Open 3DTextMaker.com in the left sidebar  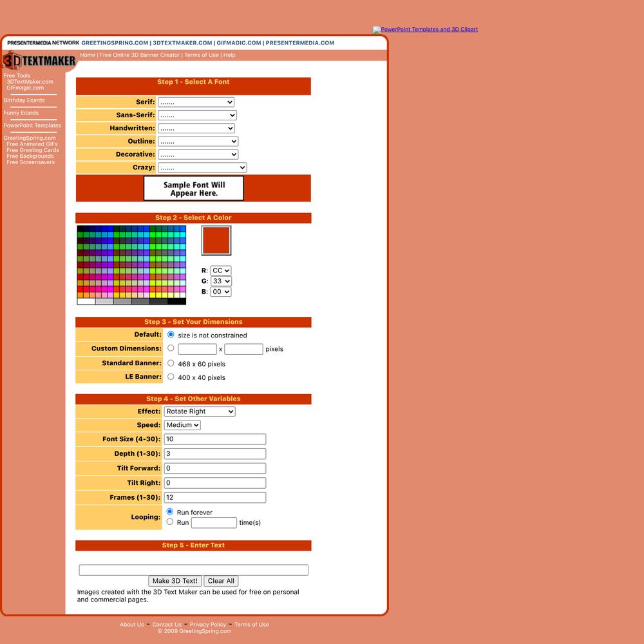pyautogui.click(x=30, y=82)
